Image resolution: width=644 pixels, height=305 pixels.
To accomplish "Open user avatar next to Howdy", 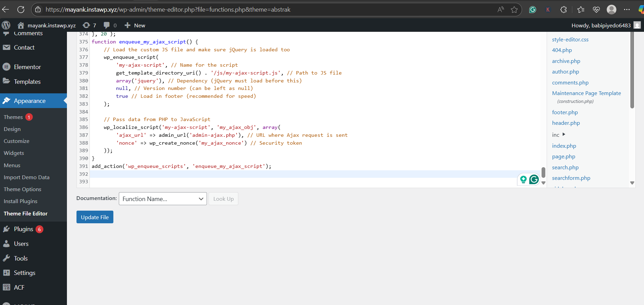I will (x=637, y=25).
